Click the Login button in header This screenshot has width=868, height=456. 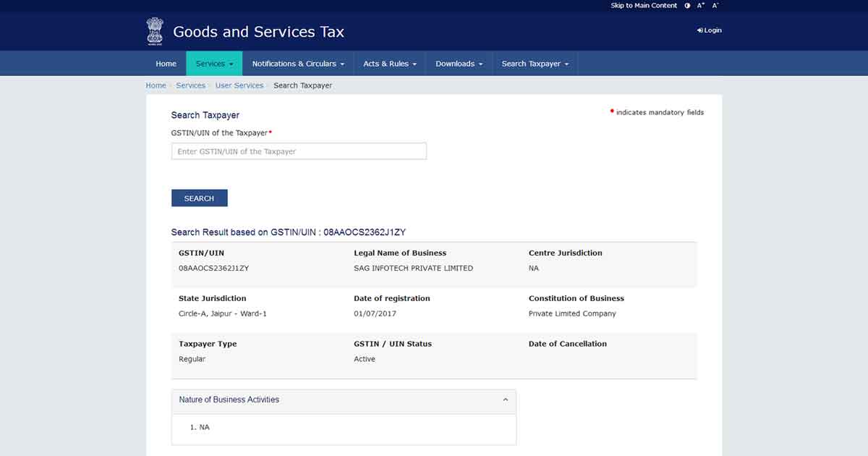pos(710,30)
